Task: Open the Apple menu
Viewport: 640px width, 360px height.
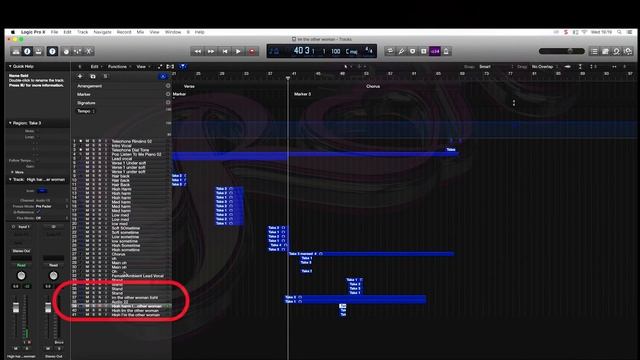Action: click(13, 32)
